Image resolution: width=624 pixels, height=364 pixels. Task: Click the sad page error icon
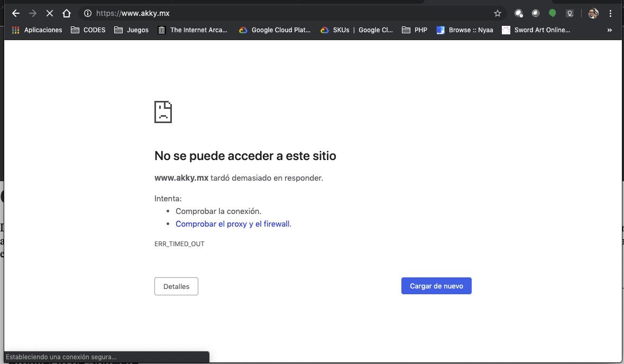(163, 112)
